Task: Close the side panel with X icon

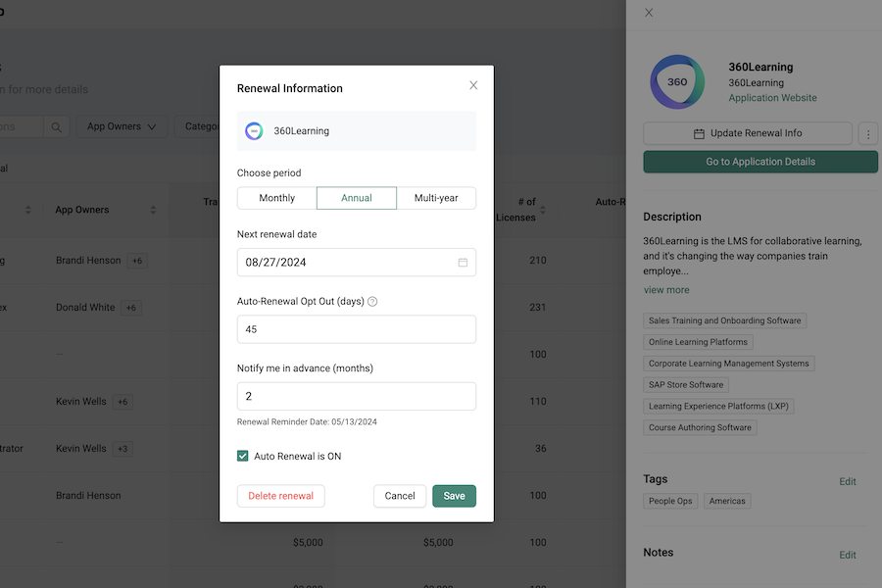Action: pyautogui.click(x=649, y=13)
